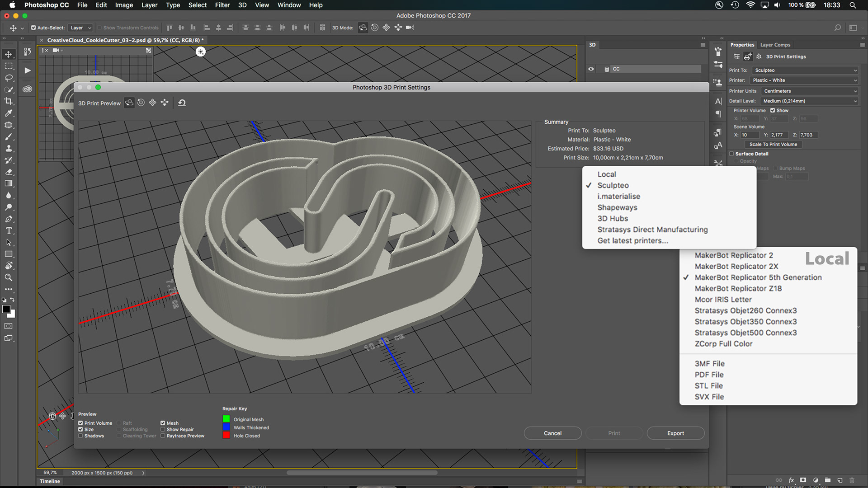Click the Export button
This screenshot has height=488, width=868.
pyautogui.click(x=675, y=433)
